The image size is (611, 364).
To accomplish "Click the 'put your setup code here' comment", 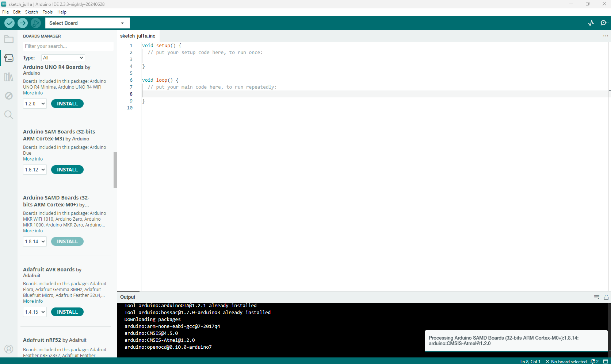I will 205,53.
